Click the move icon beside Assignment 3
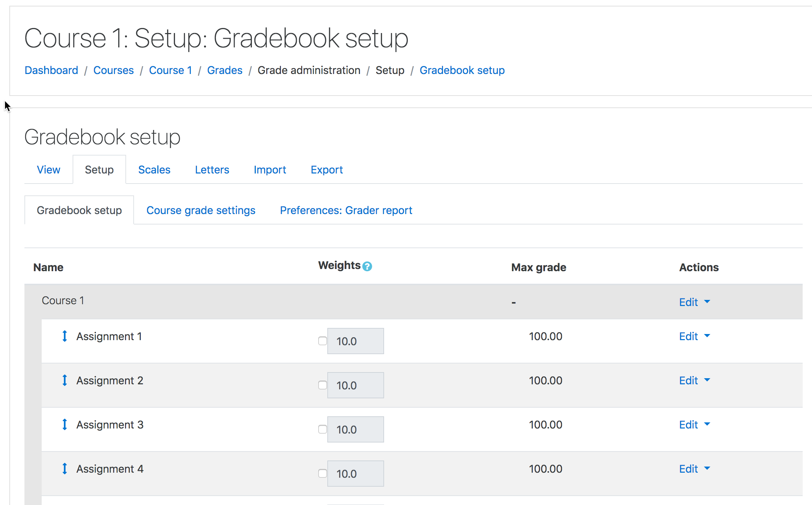Screen dimensions: 812x505 tap(65, 425)
